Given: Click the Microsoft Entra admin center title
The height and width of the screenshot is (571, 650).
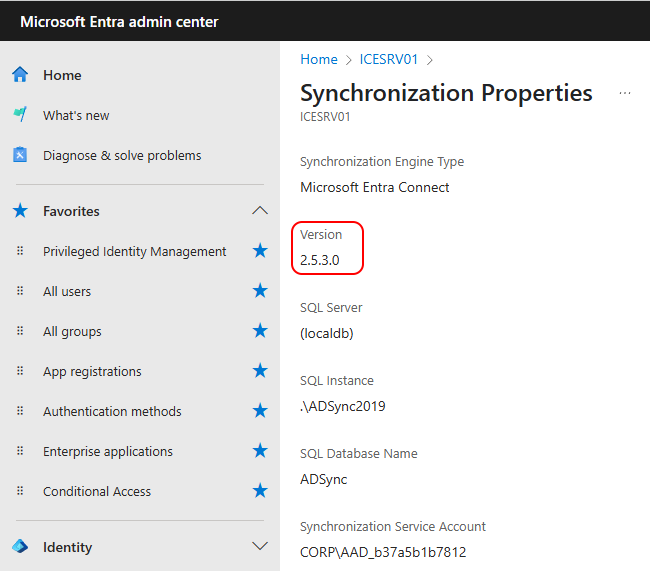Looking at the screenshot, I should (x=119, y=22).
